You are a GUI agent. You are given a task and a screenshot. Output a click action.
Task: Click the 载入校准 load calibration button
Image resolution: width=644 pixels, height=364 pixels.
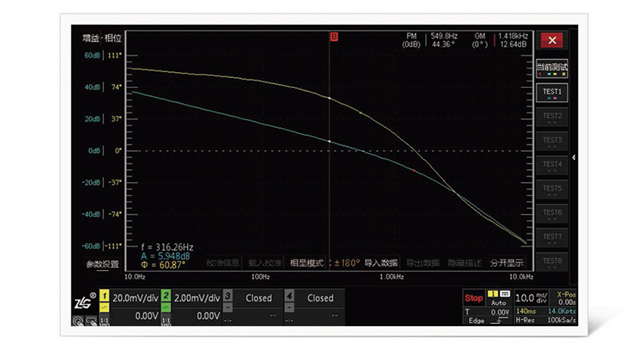(x=264, y=263)
